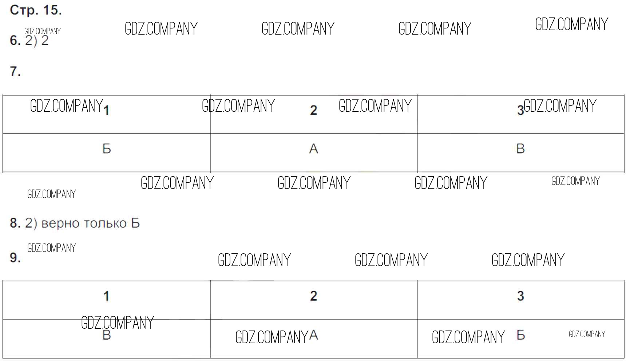Click the question 6 number label
This screenshot has width=630, height=364.
click(15, 40)
